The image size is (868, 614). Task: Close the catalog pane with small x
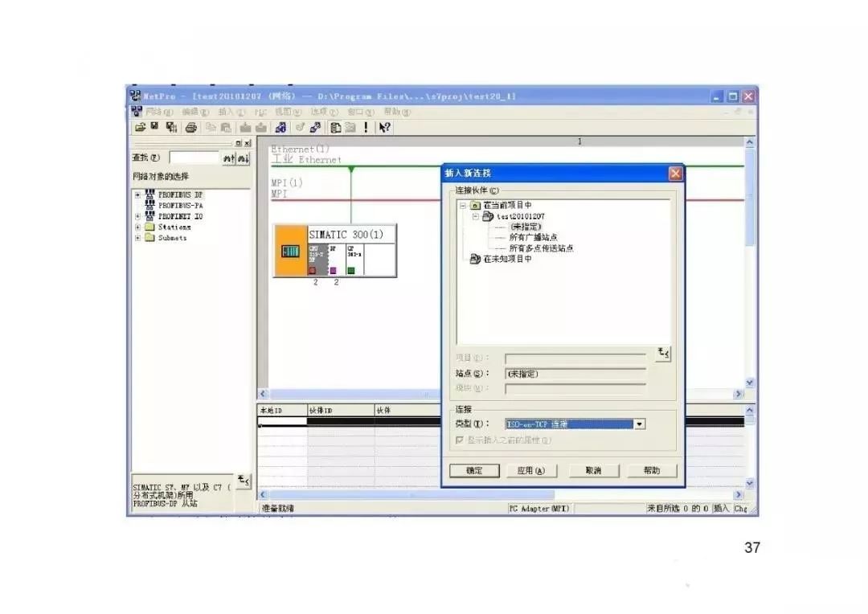[248, 143]
